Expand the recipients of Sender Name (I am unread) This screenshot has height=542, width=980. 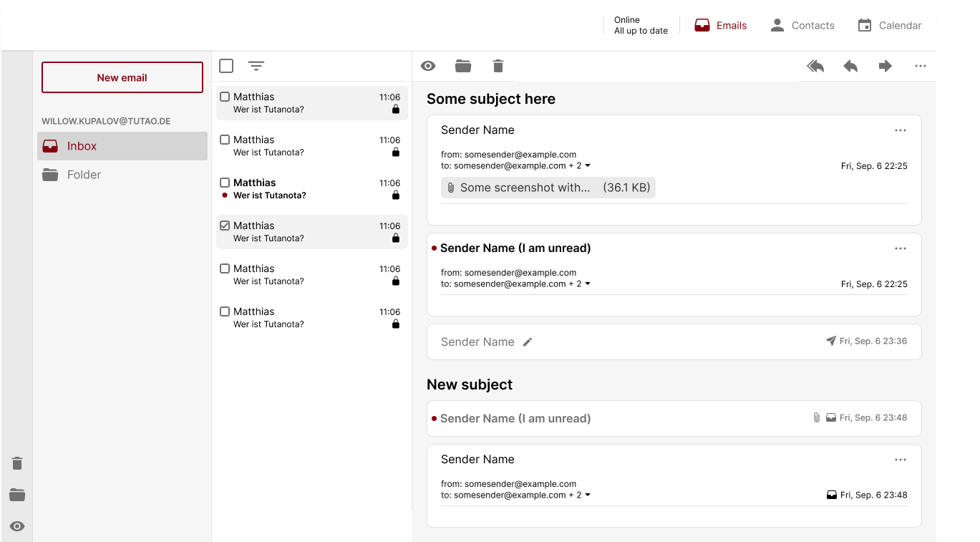[587, 283]
